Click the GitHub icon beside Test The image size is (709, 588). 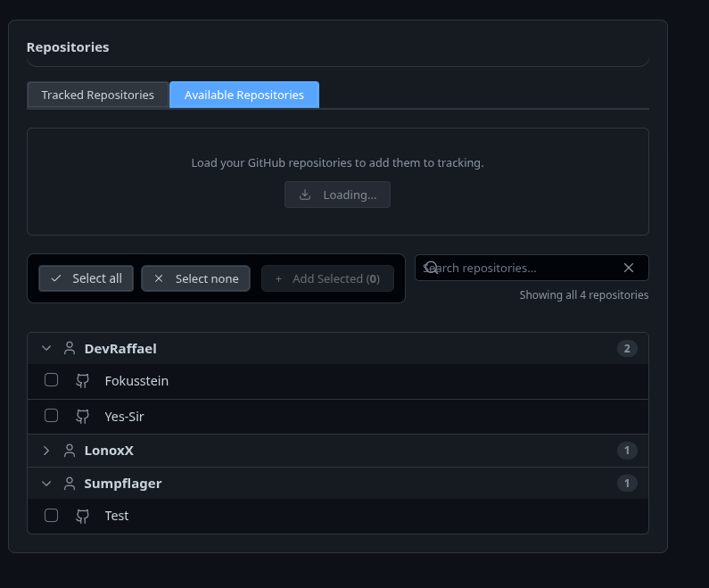click(82, 516)
